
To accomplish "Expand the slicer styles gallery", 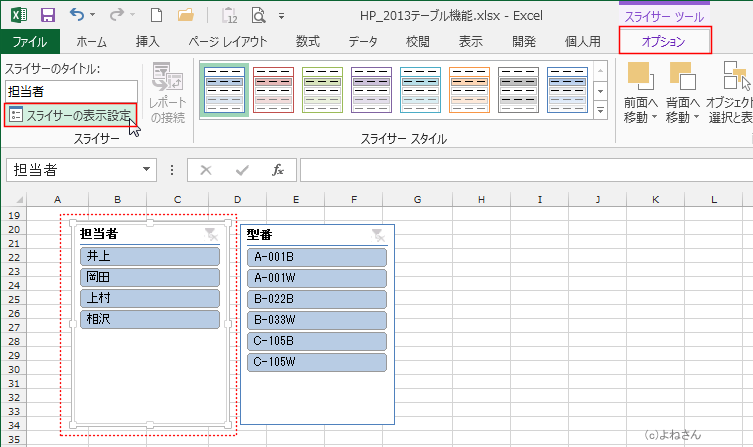I will pos(600,110).
